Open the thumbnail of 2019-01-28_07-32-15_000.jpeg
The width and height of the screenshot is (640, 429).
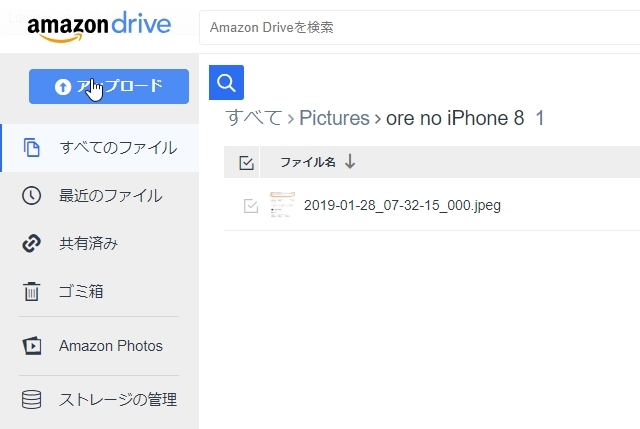(x=282, y=204)
